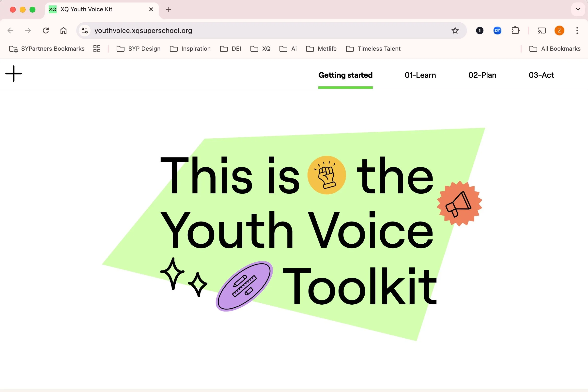588x392 pixels.
Task: Open the Zoom extension icon
Action: (x=497, y=31)
